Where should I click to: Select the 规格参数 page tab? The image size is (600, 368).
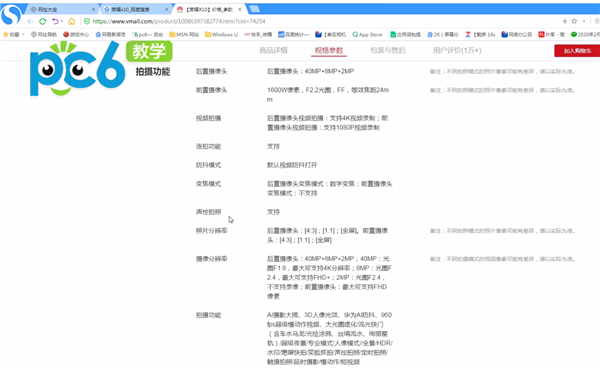pos(329,50)
